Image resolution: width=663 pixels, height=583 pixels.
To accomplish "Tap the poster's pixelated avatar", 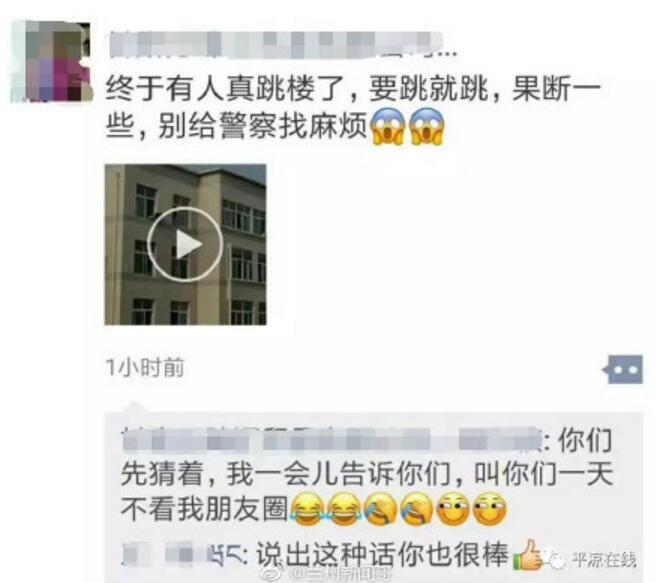I will pyautogui.click(x=51, y=61).
